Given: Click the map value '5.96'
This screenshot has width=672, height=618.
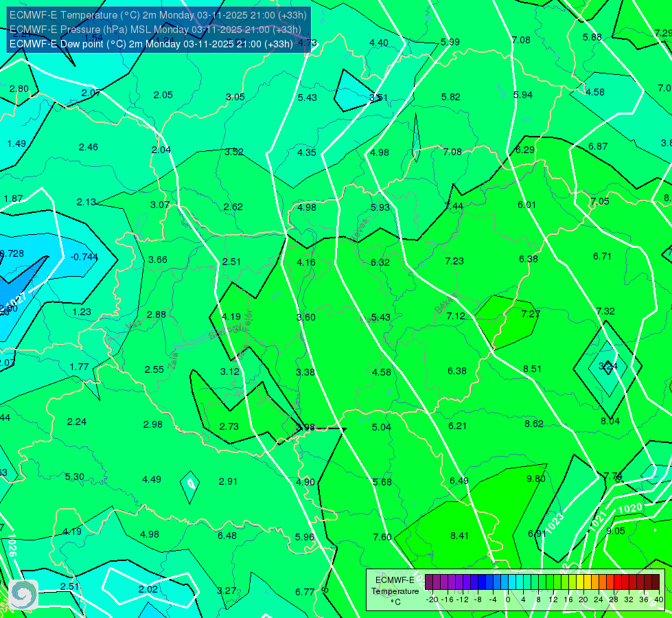Looking at the screenshot, I should coord(304,537).
